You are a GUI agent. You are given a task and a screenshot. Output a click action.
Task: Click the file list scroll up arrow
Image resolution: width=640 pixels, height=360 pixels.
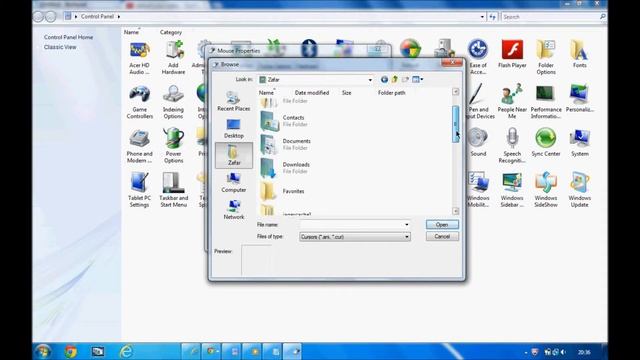pos(456,92)
